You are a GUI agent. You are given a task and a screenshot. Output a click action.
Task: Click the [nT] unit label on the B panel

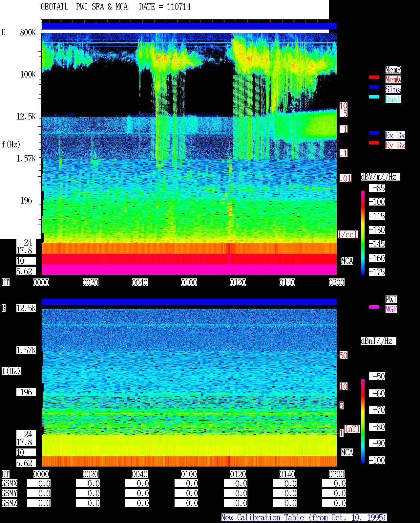(x=352, y=429)
